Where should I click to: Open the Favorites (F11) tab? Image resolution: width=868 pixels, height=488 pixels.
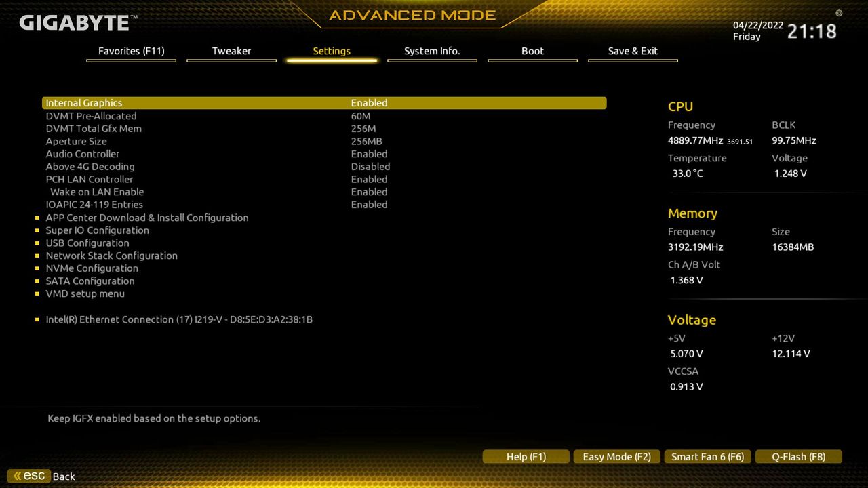[x=131, y=52]
